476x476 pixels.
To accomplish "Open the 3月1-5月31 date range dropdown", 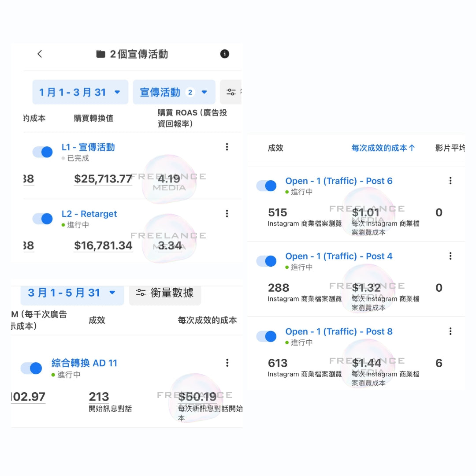I will coord(72,293).
